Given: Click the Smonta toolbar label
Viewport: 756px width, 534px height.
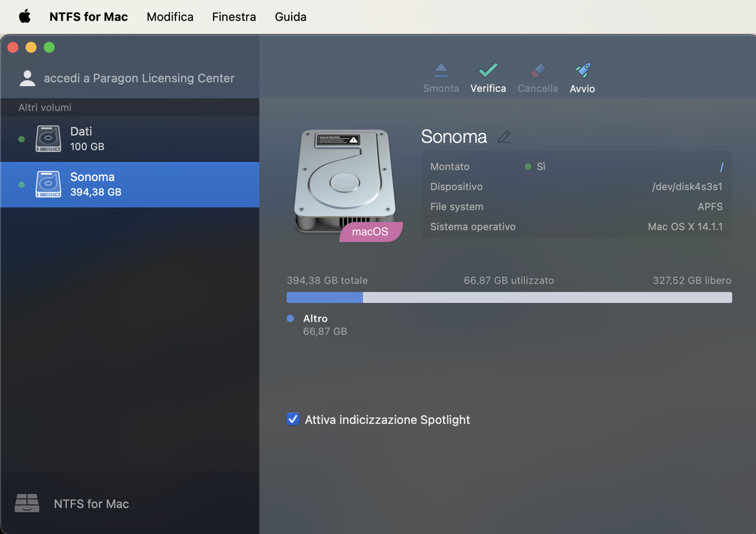Looking at the screenshot, I should click(440, 88).
